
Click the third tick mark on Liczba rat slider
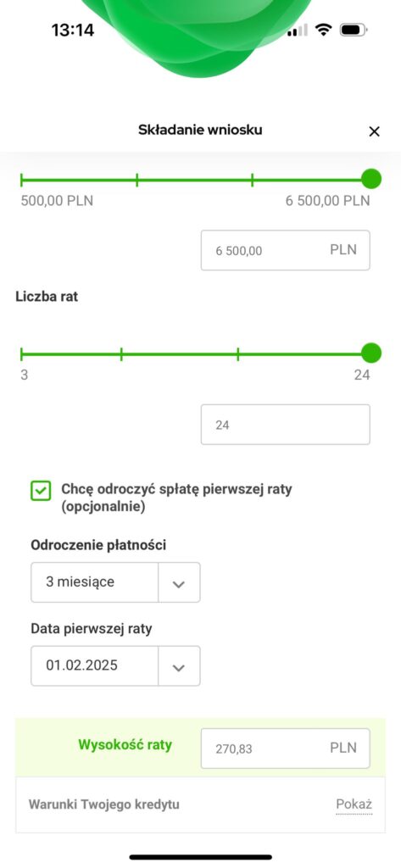point(238,353)
